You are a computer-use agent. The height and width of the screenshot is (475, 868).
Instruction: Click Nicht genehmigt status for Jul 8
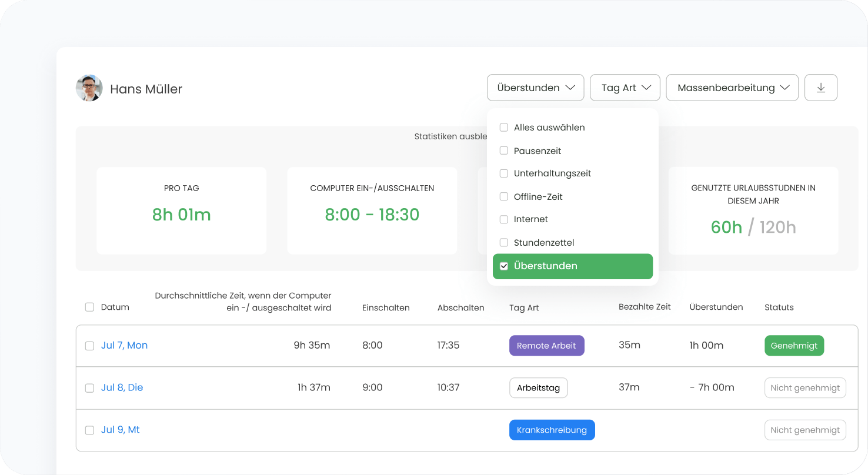click(804, 388)
